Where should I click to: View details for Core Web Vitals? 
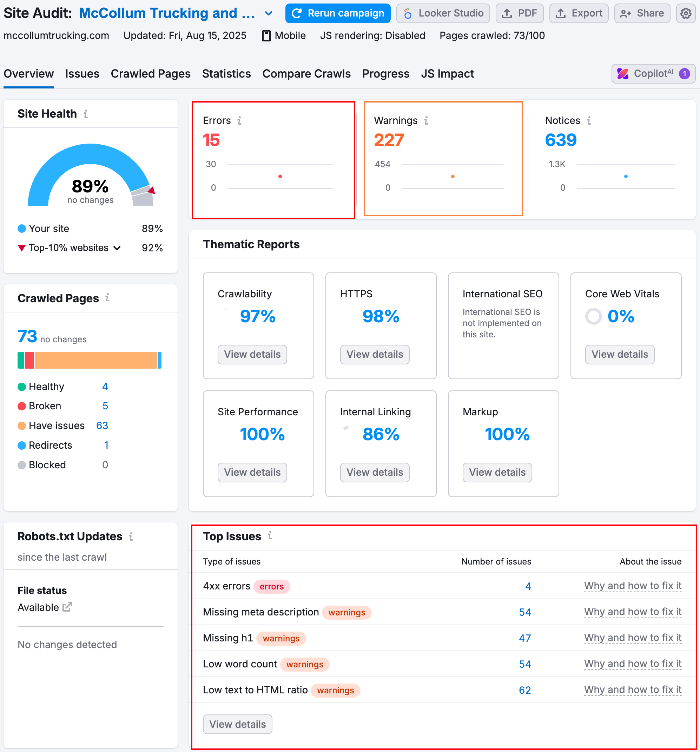[620, 355]
